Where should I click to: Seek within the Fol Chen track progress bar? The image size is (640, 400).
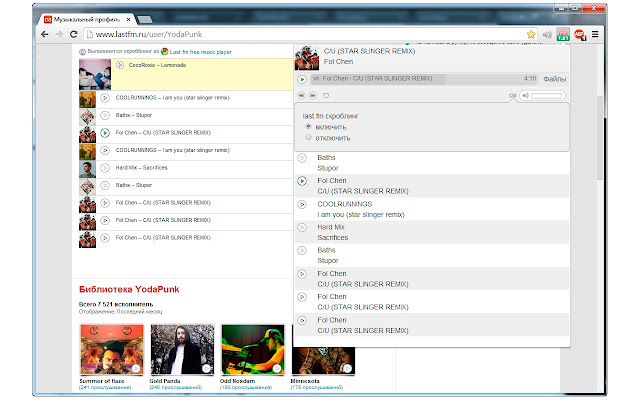[424, 79]
